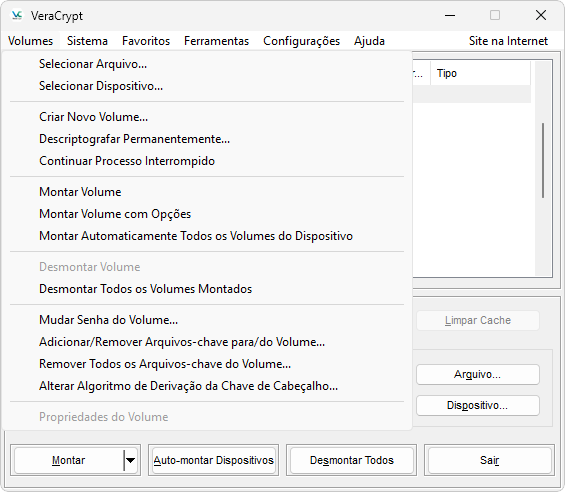Select Remover Todos os Arquivos-chave do Volume...
This screenshot has height=492, width=565.
[207, 364]
